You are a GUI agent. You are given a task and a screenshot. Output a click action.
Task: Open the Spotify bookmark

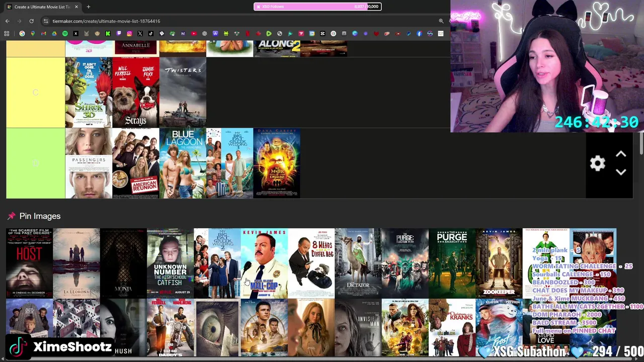coord(65,34)
